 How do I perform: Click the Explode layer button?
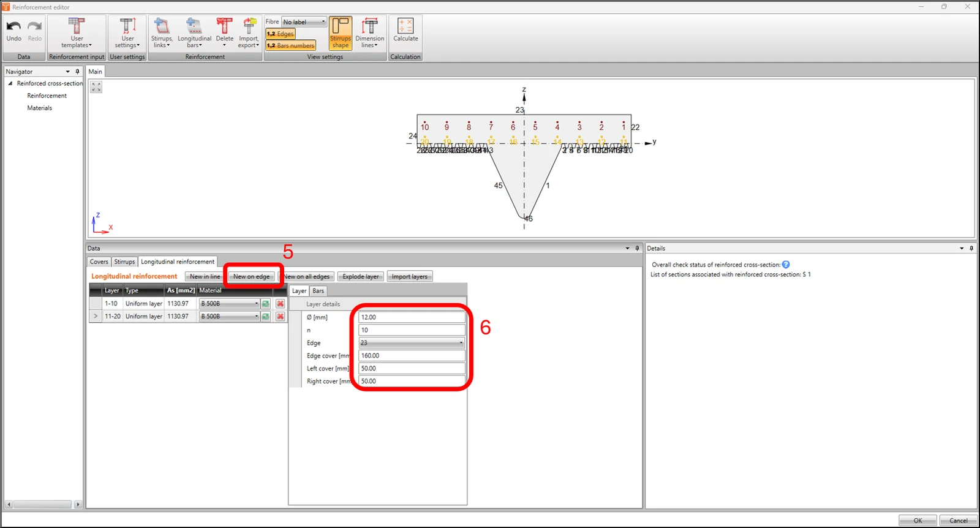point(361,276)
